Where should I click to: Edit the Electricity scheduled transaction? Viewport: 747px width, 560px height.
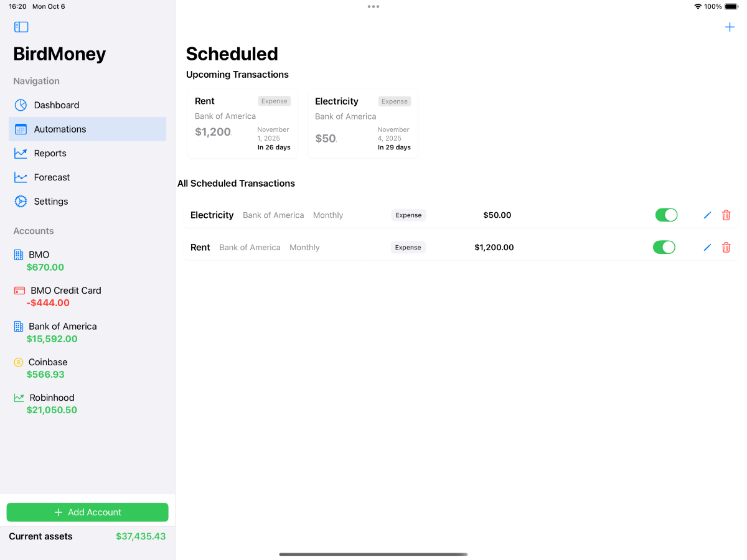pyautogui.click(x=707, y=215)
